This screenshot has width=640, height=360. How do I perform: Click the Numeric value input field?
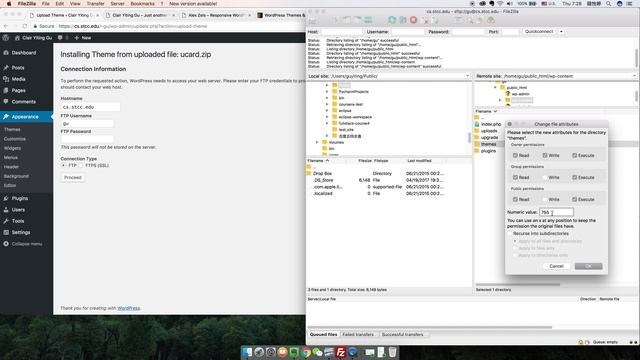click(556, 212)
